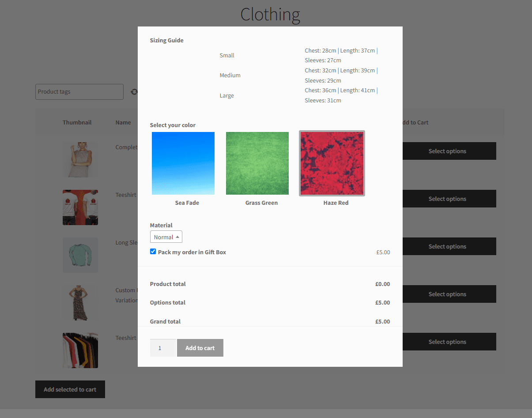Click the Product total label
532x418 pixels.
(x=168, y=284)
